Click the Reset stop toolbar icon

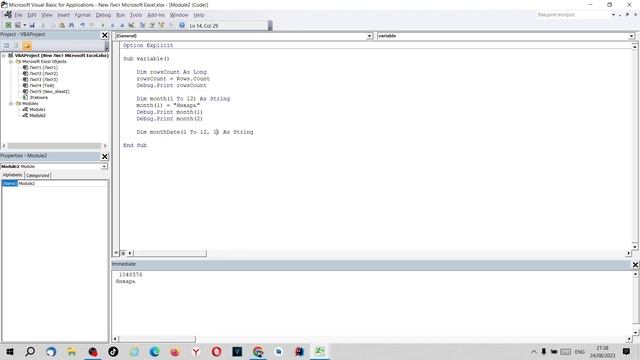tap(122, 25)
